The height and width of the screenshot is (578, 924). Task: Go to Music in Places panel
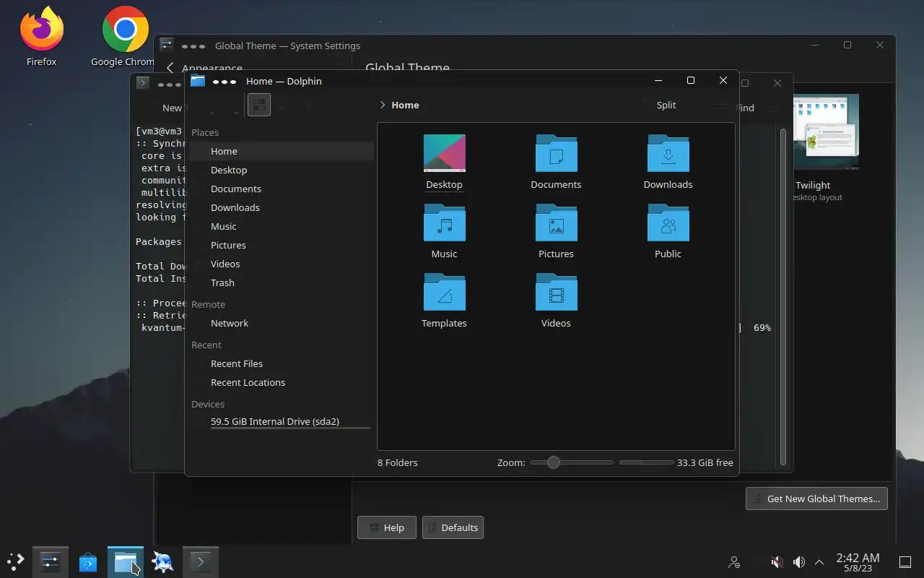(x=282, y=226)
